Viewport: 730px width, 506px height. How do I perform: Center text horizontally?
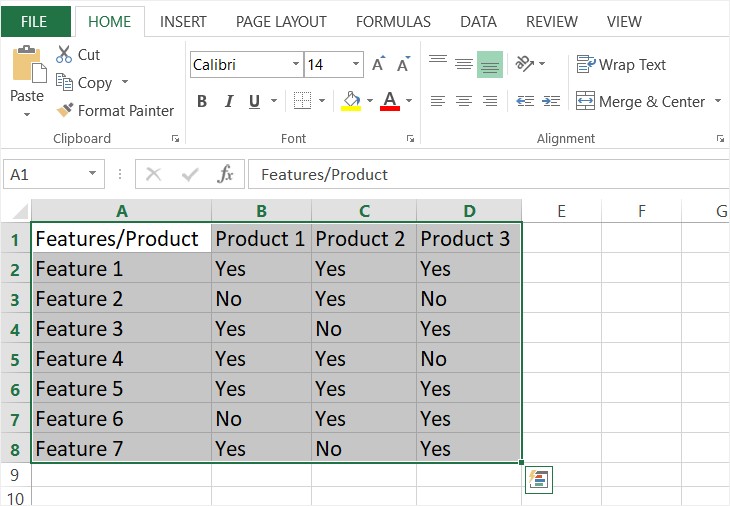point(464,101)
